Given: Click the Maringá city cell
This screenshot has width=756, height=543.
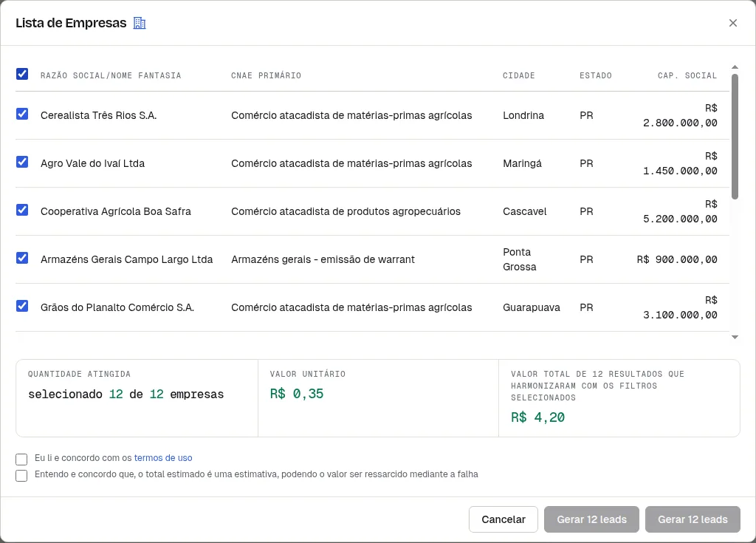Looking at the screenshot, I should [522, 163].
